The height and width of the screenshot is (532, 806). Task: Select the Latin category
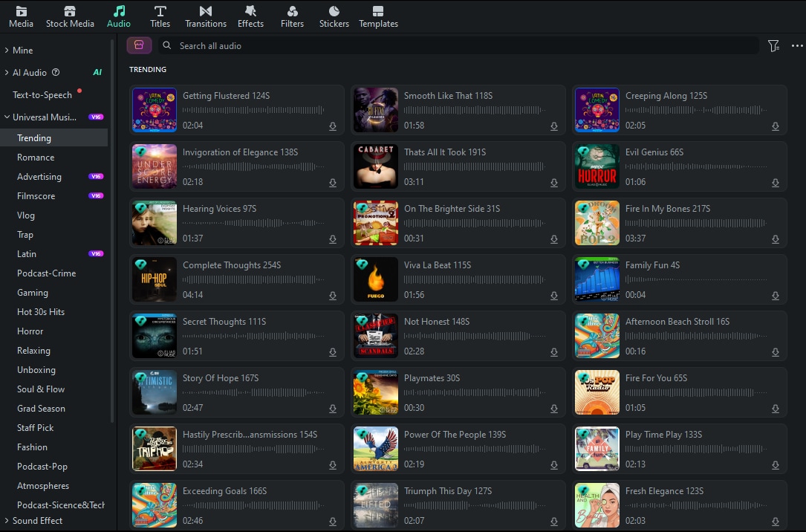click(27, 254)
